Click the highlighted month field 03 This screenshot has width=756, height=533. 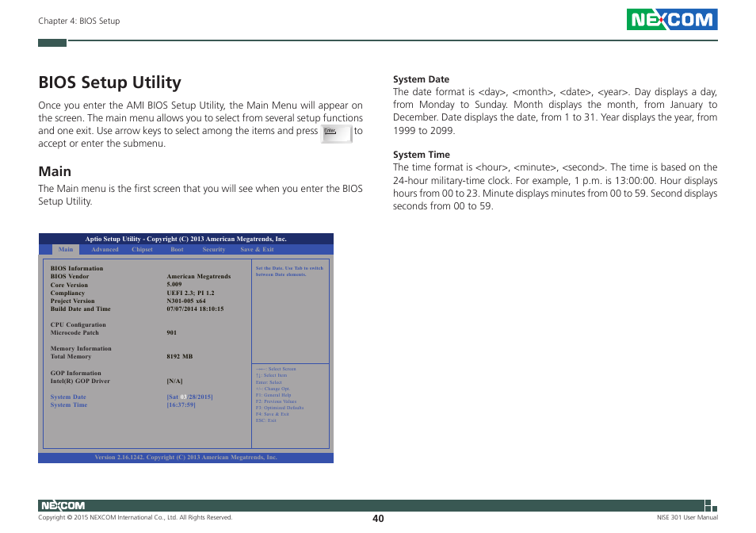[x=183, y=397]
